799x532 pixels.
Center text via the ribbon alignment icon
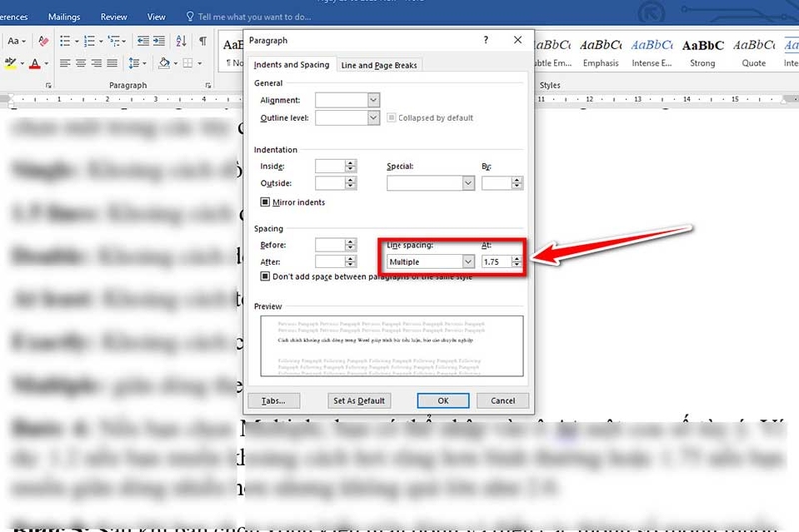coord(81,63)
